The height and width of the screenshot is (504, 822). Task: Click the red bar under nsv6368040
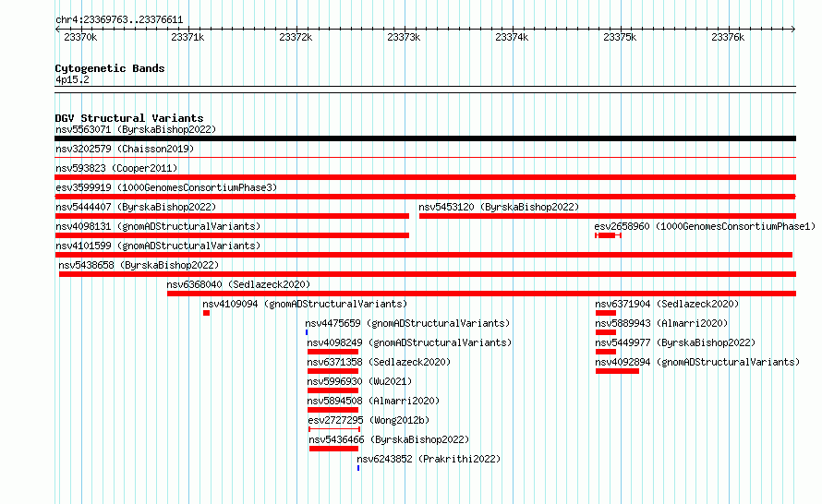(481, 294)
